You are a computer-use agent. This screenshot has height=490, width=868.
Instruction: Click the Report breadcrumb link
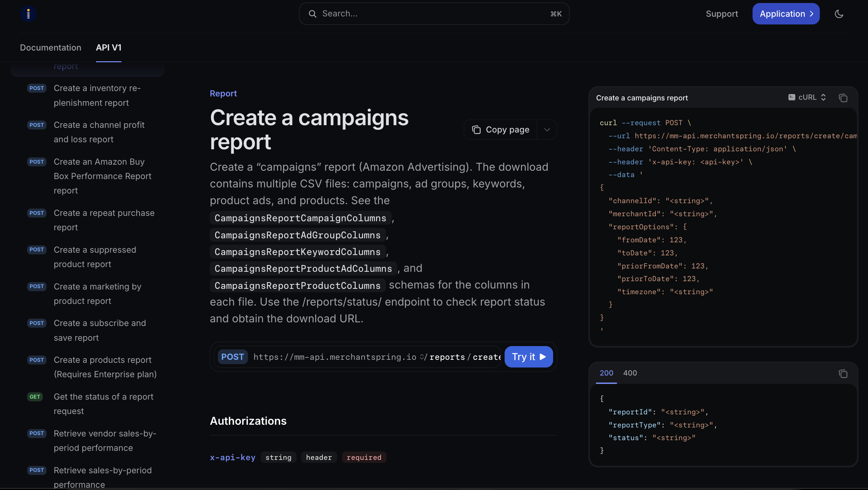(x=223, y=93)
